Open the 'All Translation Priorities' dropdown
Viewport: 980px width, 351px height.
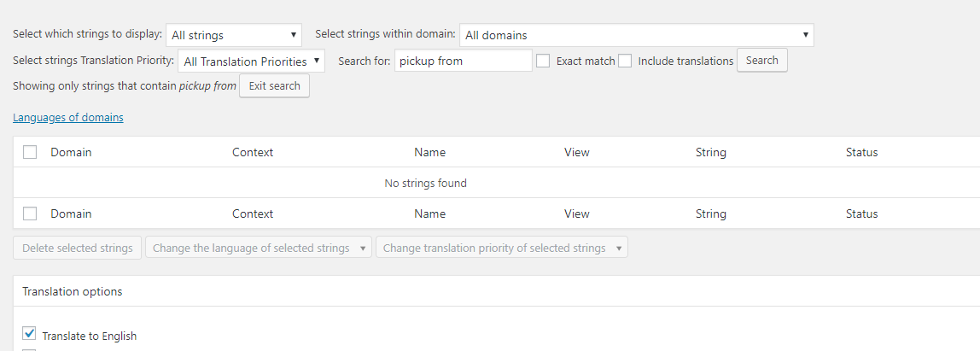pyautogui.click(x=251, y=61)
